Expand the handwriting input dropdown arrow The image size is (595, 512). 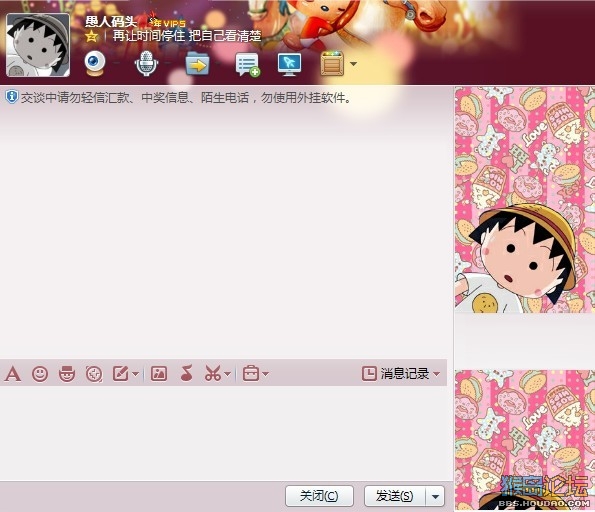pos(136,374)
